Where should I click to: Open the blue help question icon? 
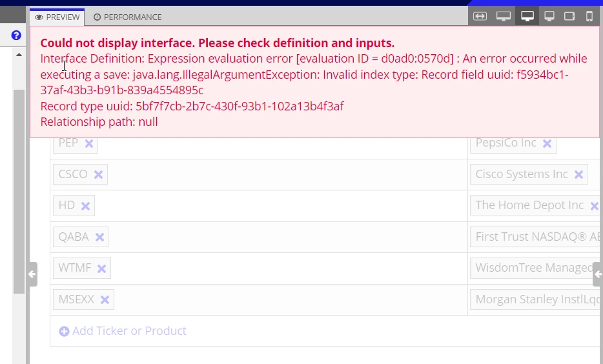pyautogui.click(x=16, y=35)
